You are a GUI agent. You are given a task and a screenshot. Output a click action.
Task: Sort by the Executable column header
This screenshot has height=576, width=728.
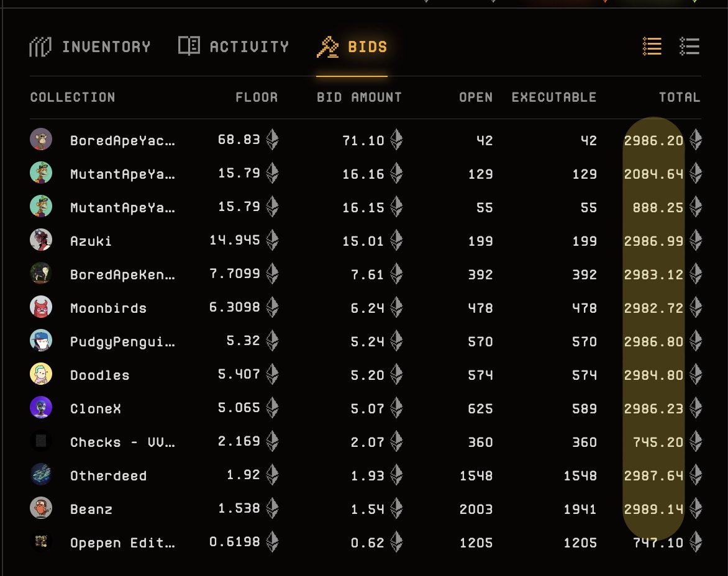click(x=554, y=97)
